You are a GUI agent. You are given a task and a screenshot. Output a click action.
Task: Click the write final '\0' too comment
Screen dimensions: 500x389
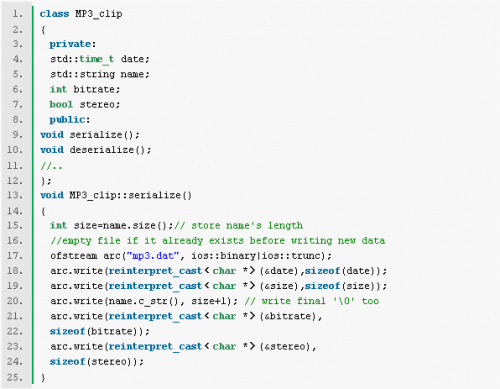[x=312, y=301]
